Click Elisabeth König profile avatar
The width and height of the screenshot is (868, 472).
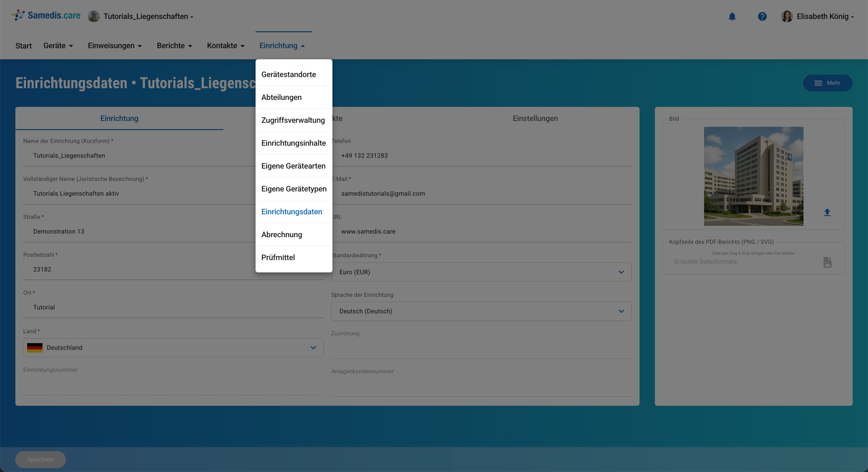787,17
